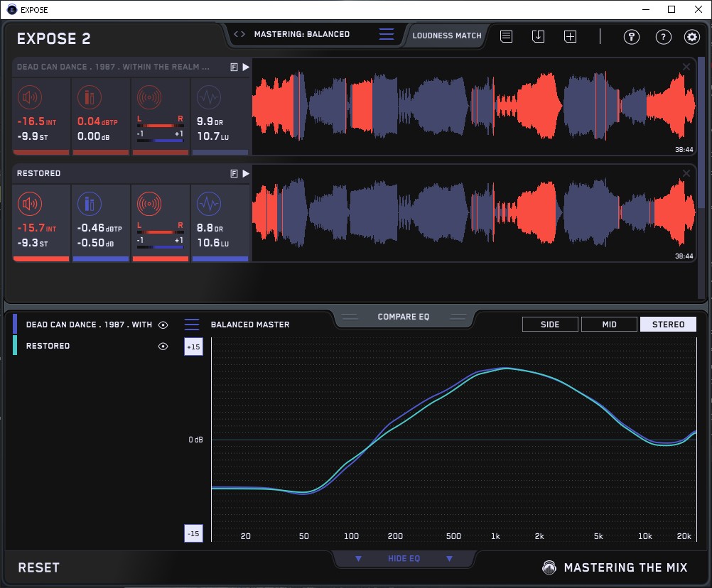Remove the Restored track with X
Image resolution: width=712 pixels, height=588 pixels.
[686, 173]
